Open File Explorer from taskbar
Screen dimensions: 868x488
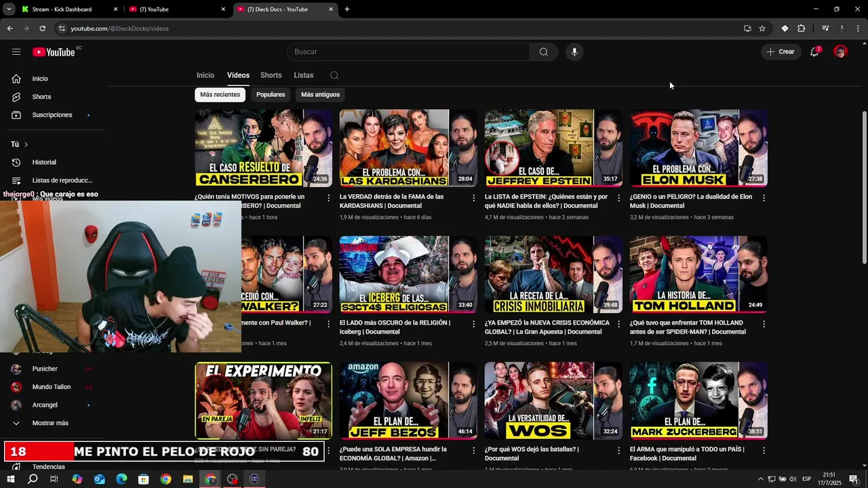point(188,479)
